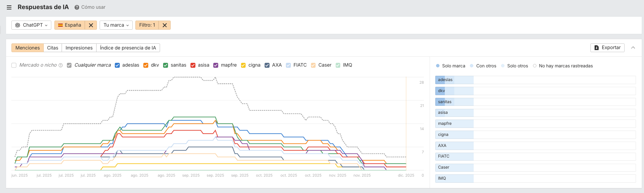The height and width of the screenshot is (193, 644).
Task: Enable the Mercado o nicho checkbox
Action: click(14, 65)
